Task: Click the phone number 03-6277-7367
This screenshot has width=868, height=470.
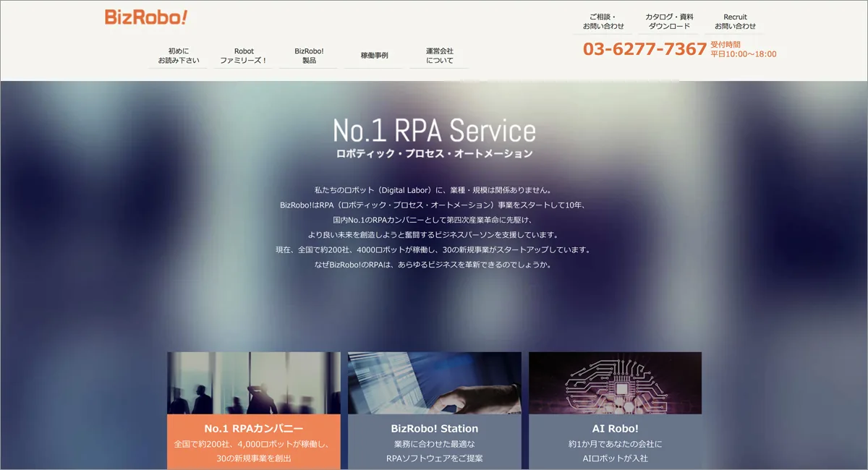Action: 644,49
